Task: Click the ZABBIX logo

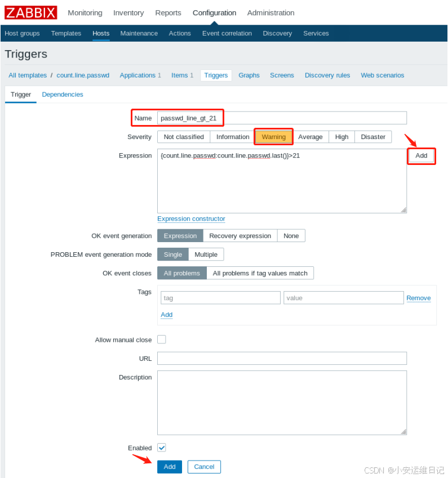Action: [30, 13]
